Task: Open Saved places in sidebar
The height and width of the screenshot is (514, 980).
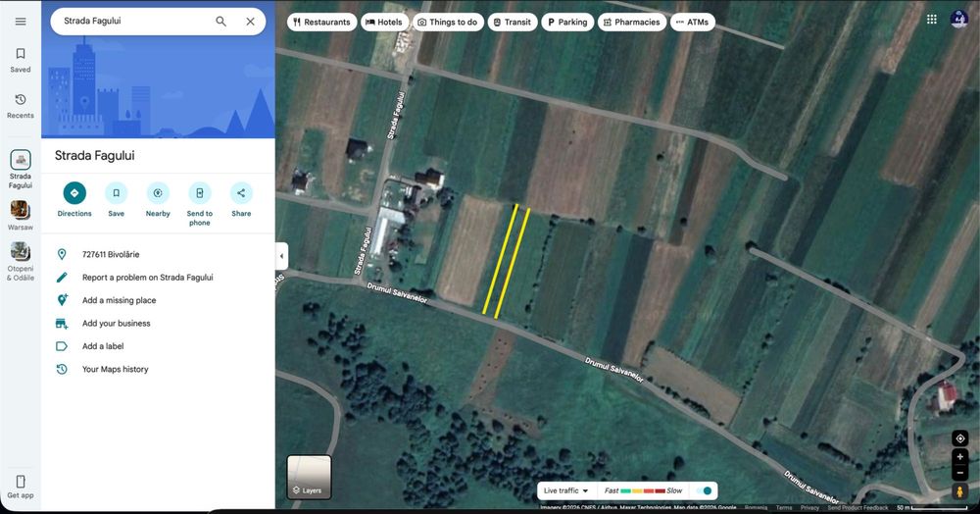Action: (21, 60)
